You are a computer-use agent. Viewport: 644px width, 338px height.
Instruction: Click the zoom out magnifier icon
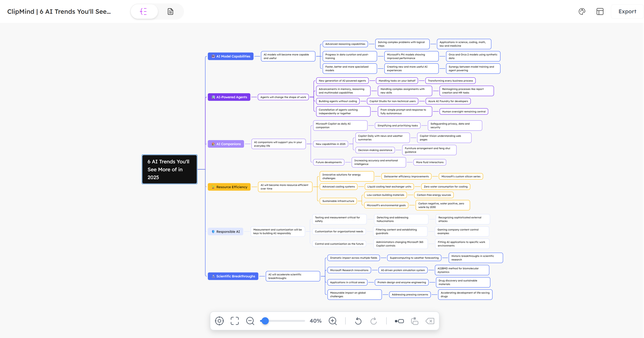250,321
